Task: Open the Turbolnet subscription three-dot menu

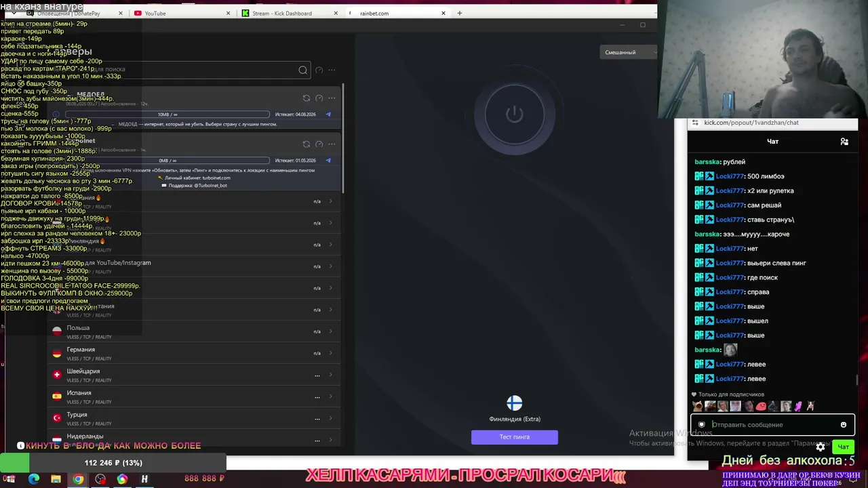Action: (x=332, y=144)
